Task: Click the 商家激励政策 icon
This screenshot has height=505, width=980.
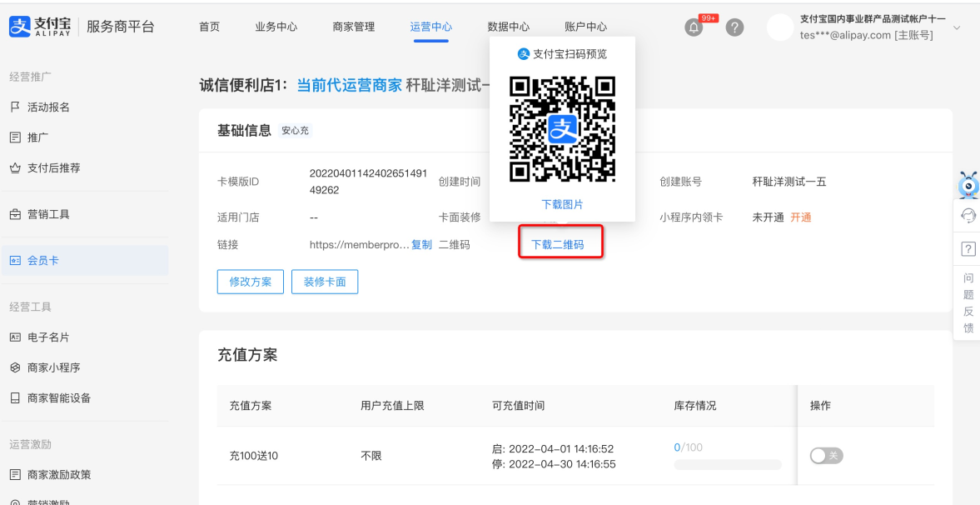Action: tap(16, 474)
